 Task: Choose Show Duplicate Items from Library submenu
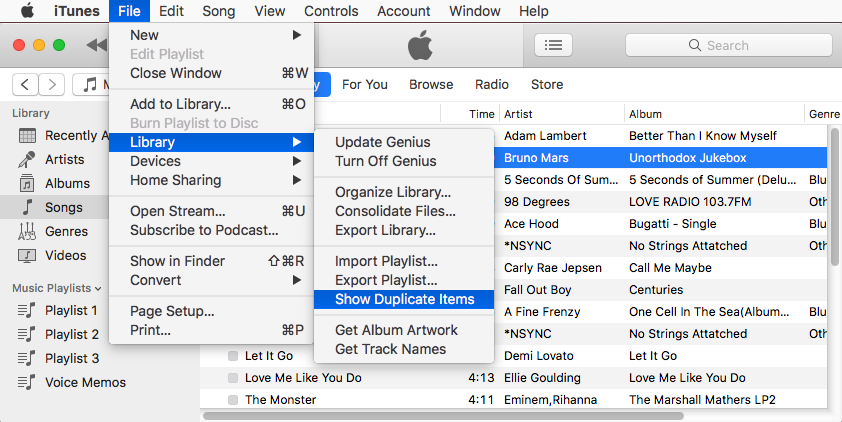pos(404,299)
